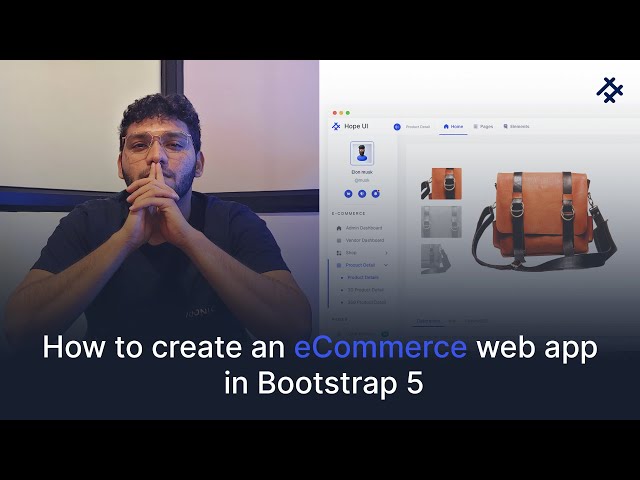Click the Product Detail breadcrumb text
The width and height of the screenshot is (640, 480).
418,127
